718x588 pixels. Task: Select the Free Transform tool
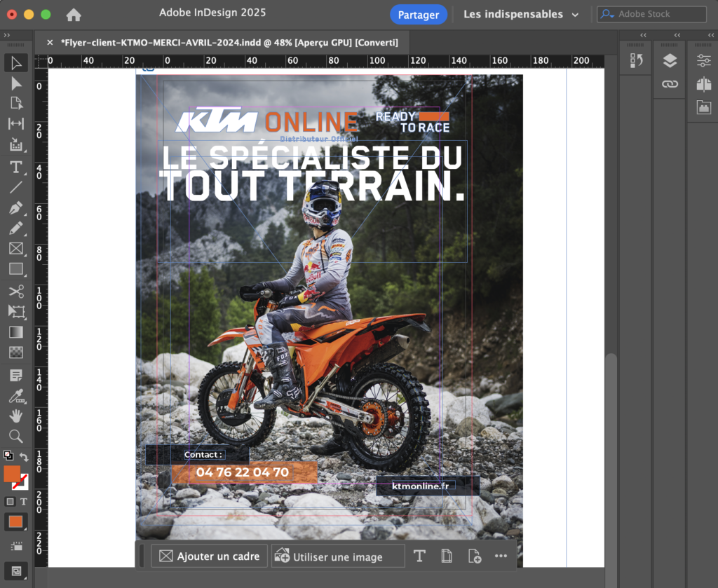(16, 312)
